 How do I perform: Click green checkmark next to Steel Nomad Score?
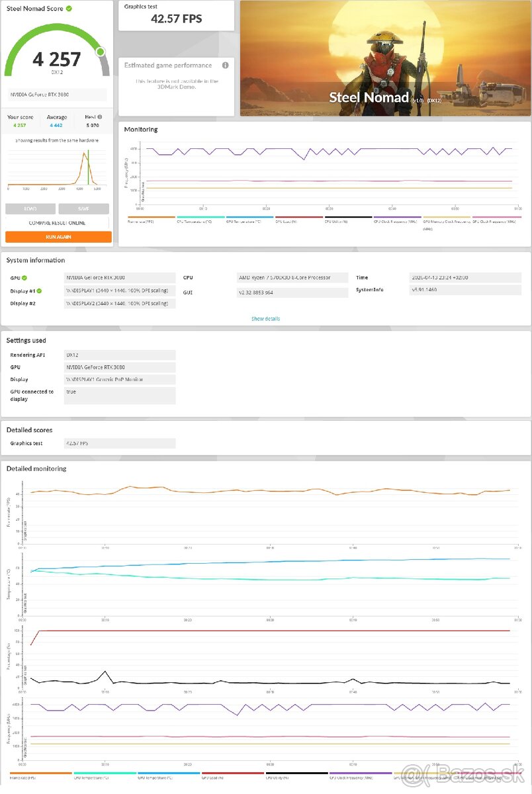69,9
